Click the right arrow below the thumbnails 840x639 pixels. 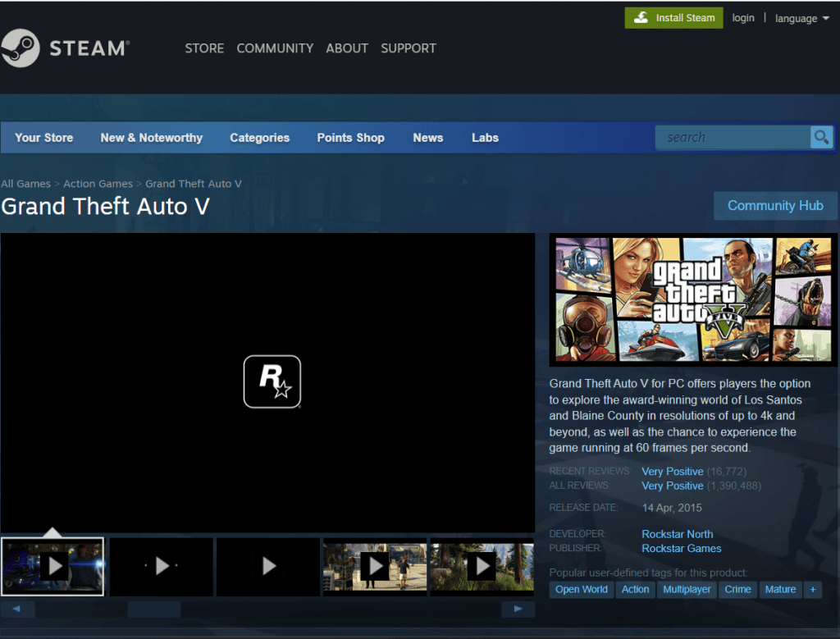click(518, 609)
